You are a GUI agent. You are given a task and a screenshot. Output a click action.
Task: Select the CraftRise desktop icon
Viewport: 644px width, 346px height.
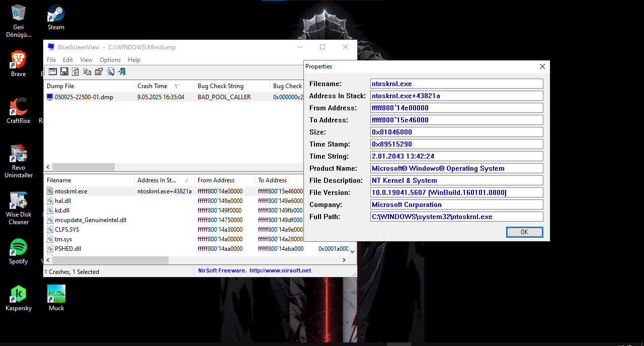[x=19, y=110]
